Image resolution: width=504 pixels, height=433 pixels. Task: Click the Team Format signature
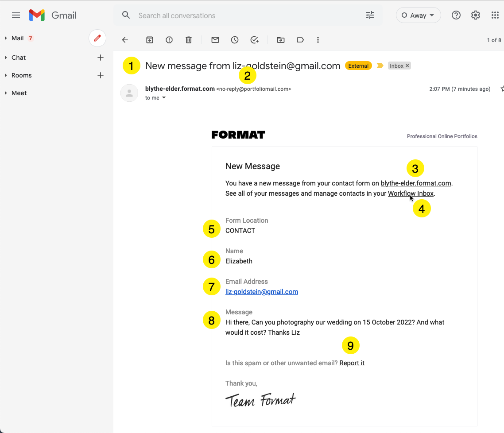point(261,400)
